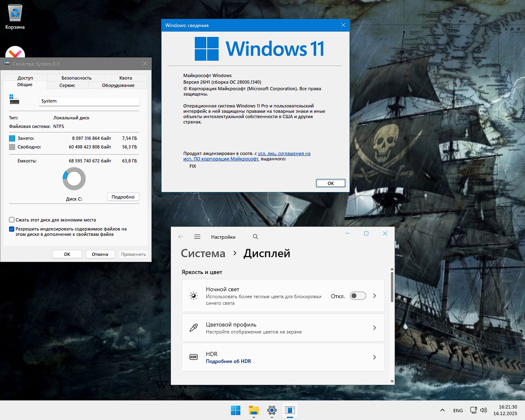Open File Explorer from the taskbar
Screen dimensions: 525x420
point(254,410)
